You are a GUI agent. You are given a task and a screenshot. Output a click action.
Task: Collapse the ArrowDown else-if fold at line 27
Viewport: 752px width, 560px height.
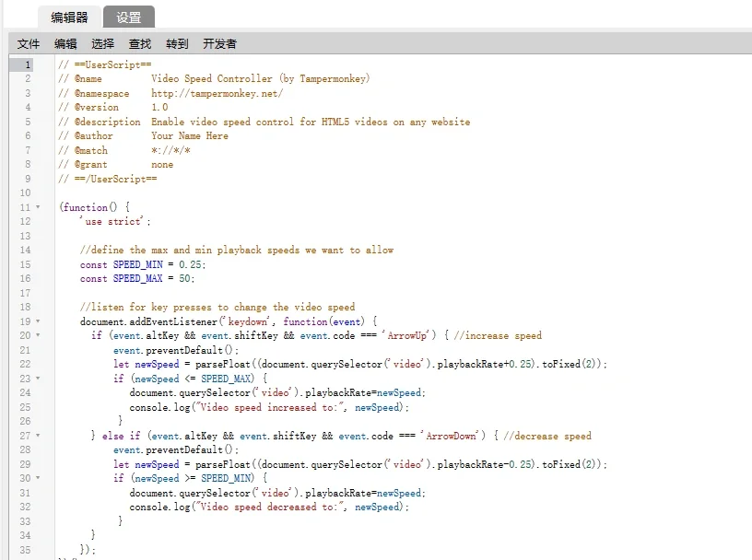(x=38, y=436)
